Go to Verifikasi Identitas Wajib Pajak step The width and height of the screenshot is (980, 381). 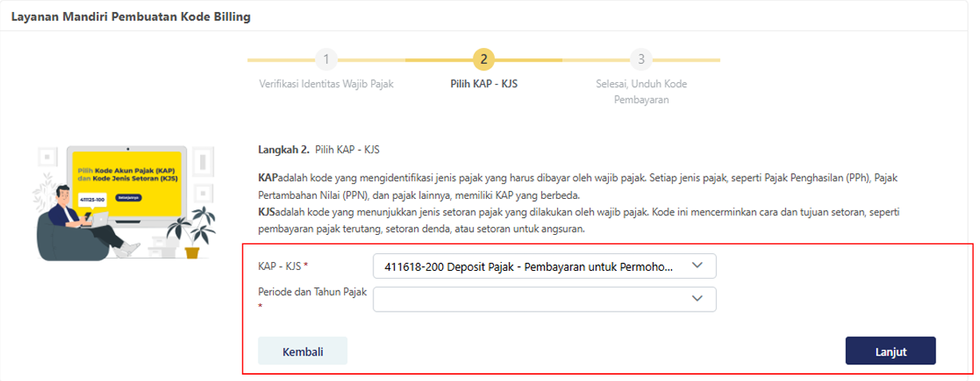pyautogui.click(x=326, y=83)
